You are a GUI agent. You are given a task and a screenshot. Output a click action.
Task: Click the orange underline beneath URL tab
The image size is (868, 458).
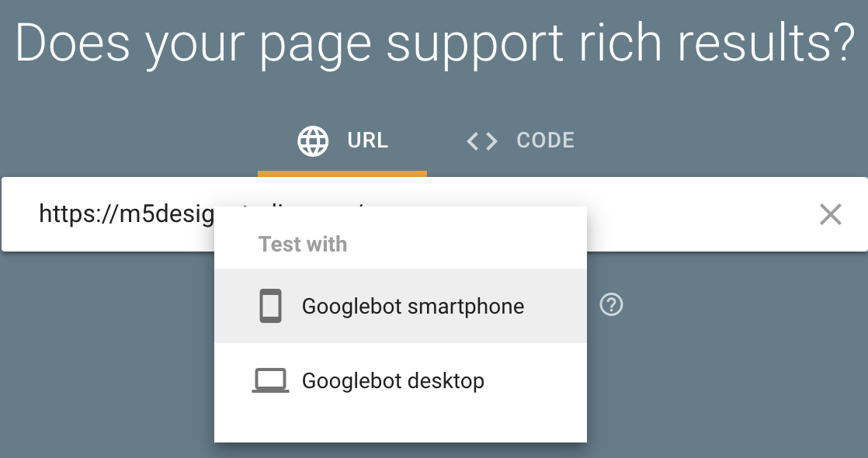[x=342, y=174]
